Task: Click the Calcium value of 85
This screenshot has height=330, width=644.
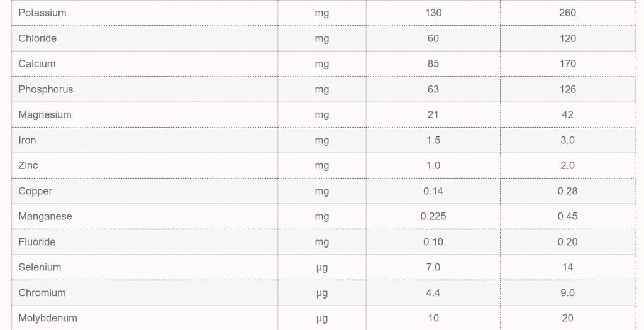Action: click(x=433, y=63)
